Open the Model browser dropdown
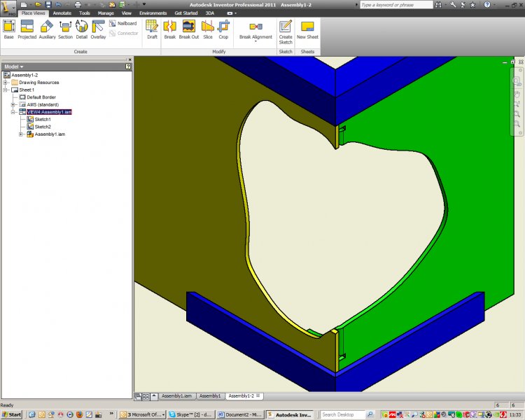This screenshot has height=420, width=525. pos(14,67)
